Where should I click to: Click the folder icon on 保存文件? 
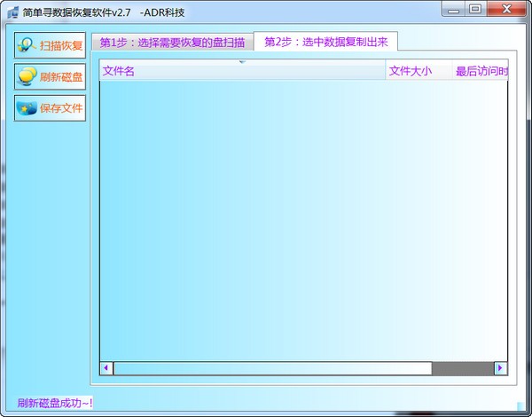click(x=27, y=108)
